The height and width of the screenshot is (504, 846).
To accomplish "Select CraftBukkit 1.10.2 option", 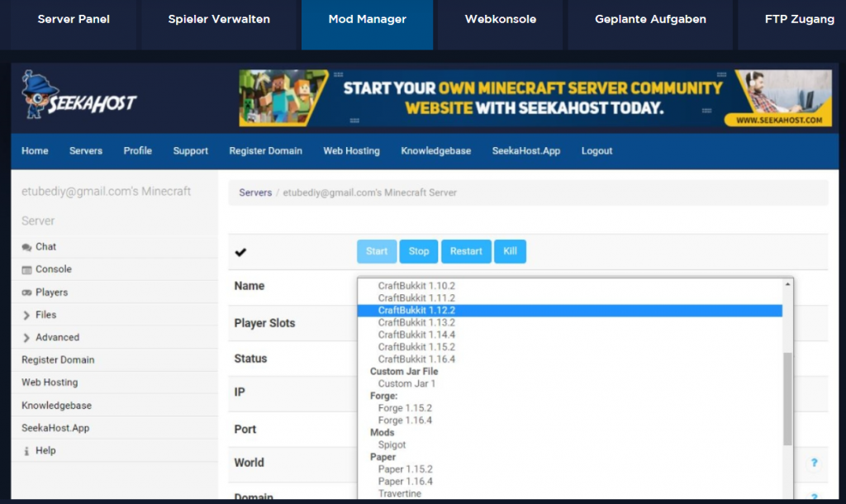I will [416, 286].
